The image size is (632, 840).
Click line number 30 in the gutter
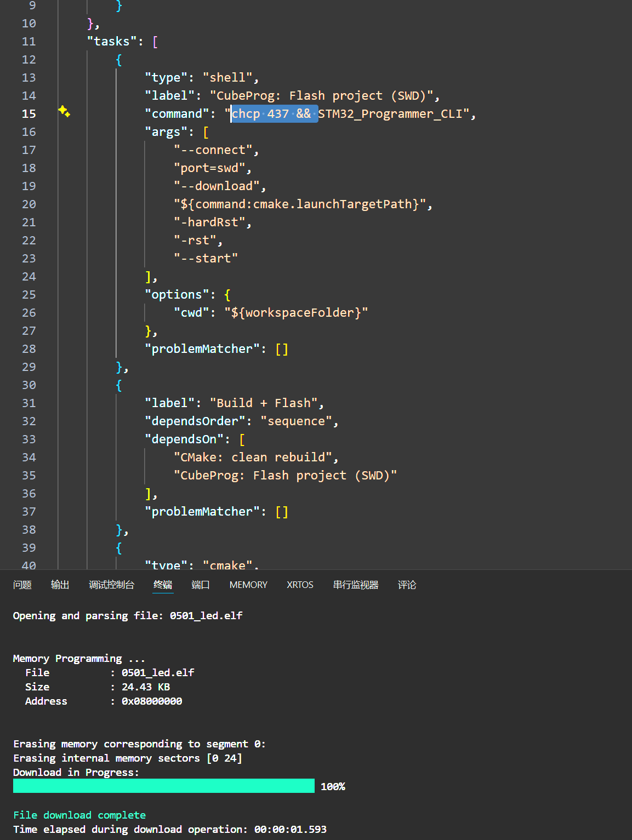coord(29,385)
